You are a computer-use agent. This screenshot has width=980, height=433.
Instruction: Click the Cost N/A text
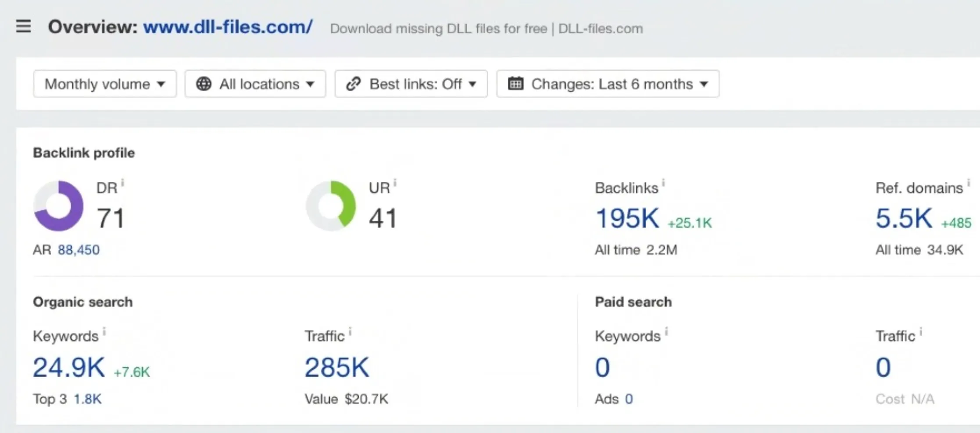click(905, 399)
